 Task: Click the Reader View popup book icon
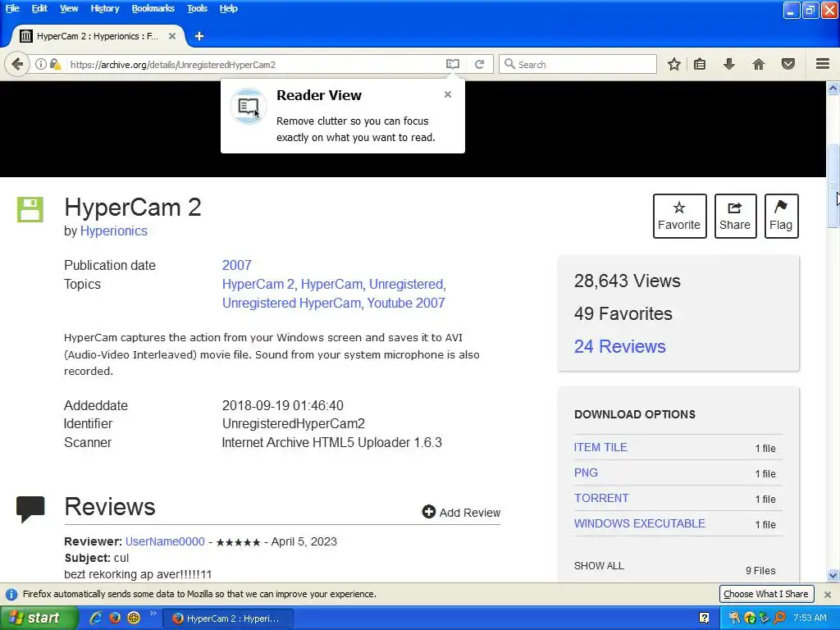tap(248, 106)
